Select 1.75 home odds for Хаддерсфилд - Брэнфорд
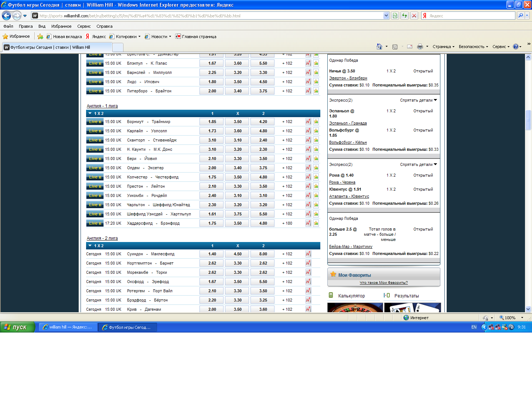 pyautogui.click(x=212, y=223)
